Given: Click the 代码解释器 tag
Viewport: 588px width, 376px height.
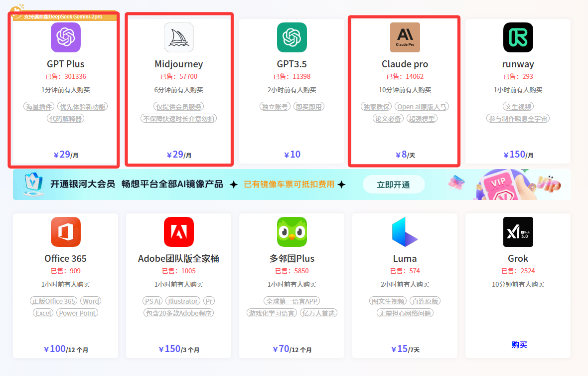Looking at the screenshot, I should (x=66, y=119).
